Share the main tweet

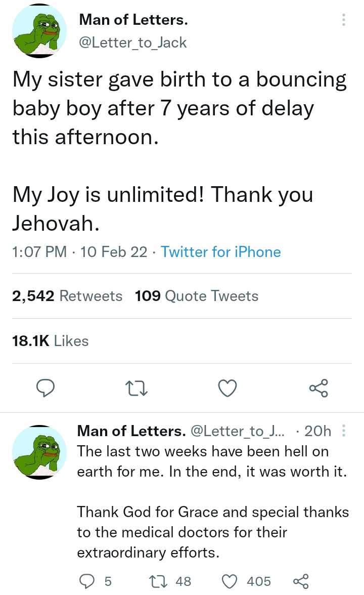pos(318,388)
